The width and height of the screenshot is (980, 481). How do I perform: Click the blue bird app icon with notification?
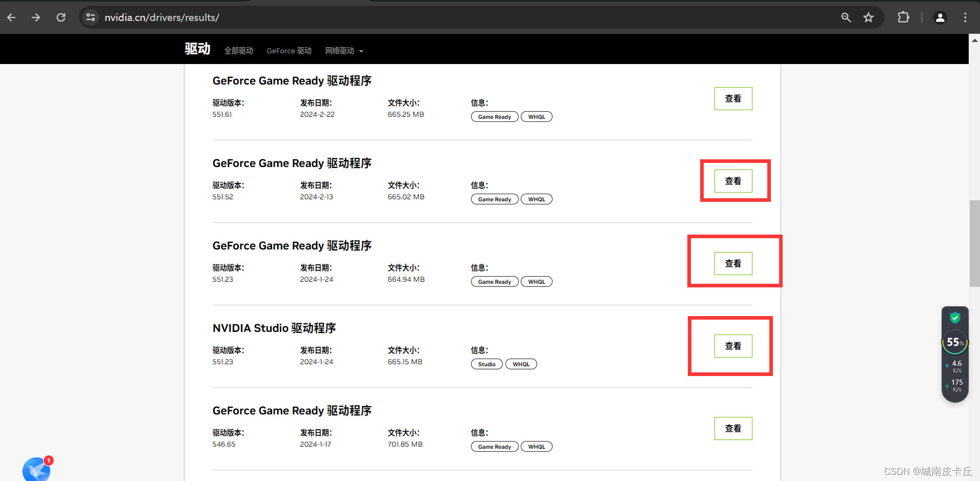(x=36, y=469)
